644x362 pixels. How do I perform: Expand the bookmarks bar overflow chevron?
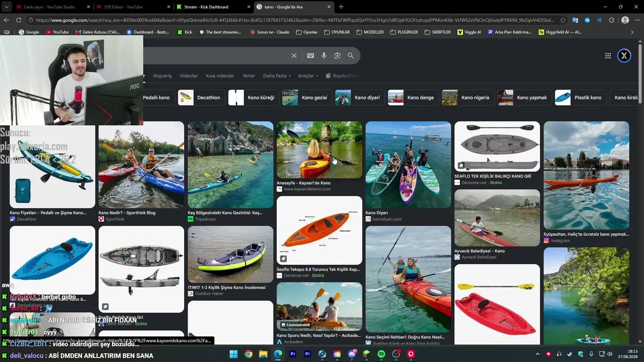pyautogui.click(x=632, y=32)
